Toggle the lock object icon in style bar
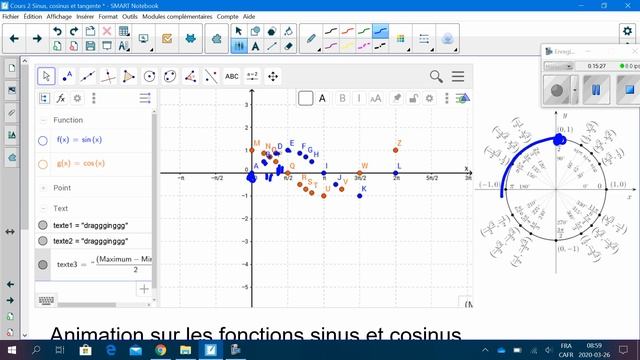 (413, 98)
